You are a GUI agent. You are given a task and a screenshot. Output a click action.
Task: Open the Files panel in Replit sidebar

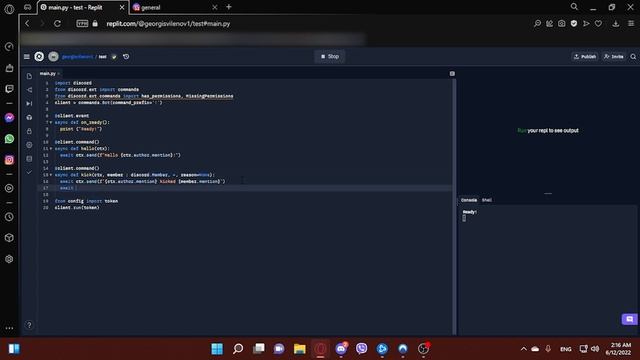click(x=29, y=76)
